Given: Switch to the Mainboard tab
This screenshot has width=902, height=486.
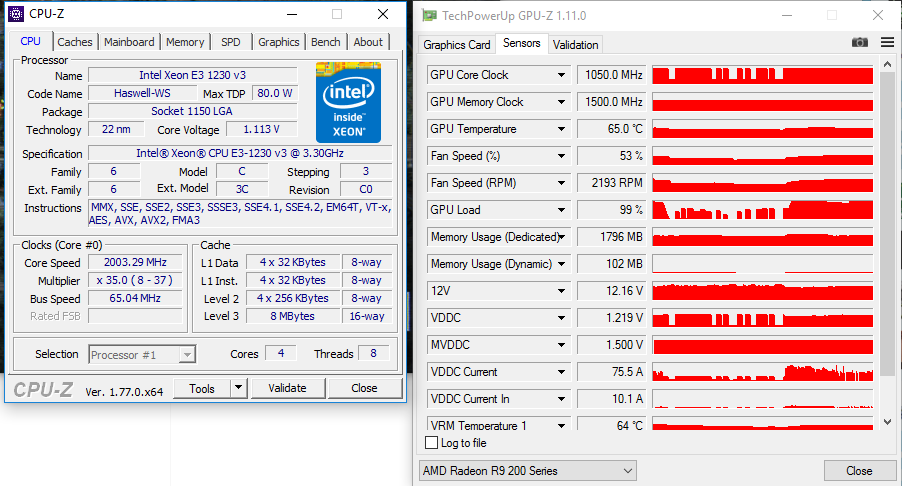Looking at the screenshot, I should click(x=129, y=42).
